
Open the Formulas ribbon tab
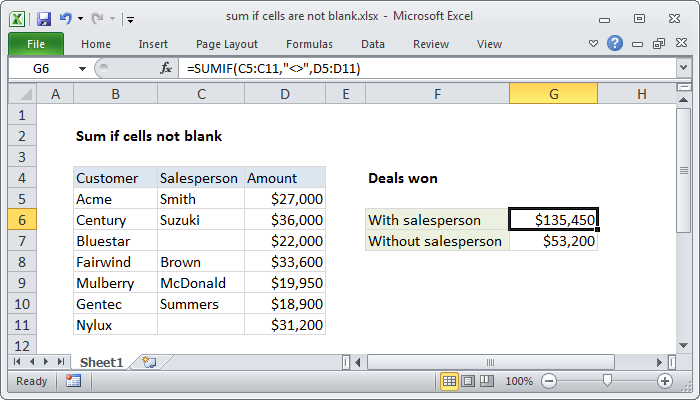[309, 44]
